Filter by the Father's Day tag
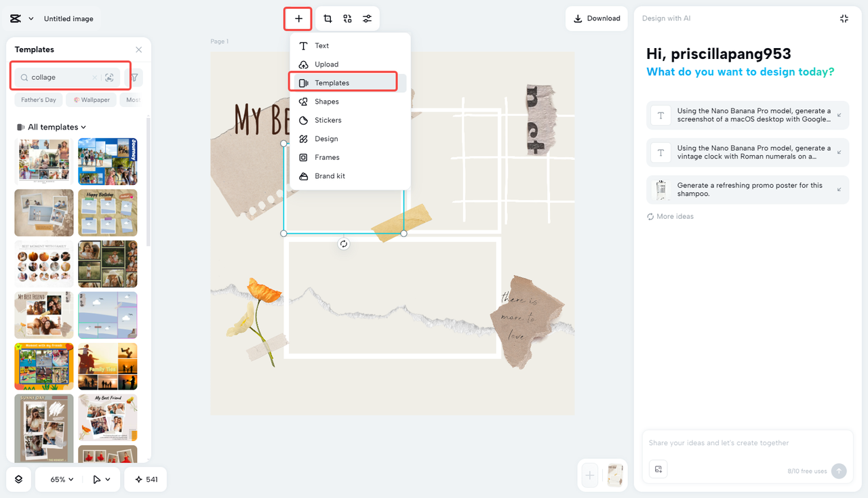 [39, 100]
